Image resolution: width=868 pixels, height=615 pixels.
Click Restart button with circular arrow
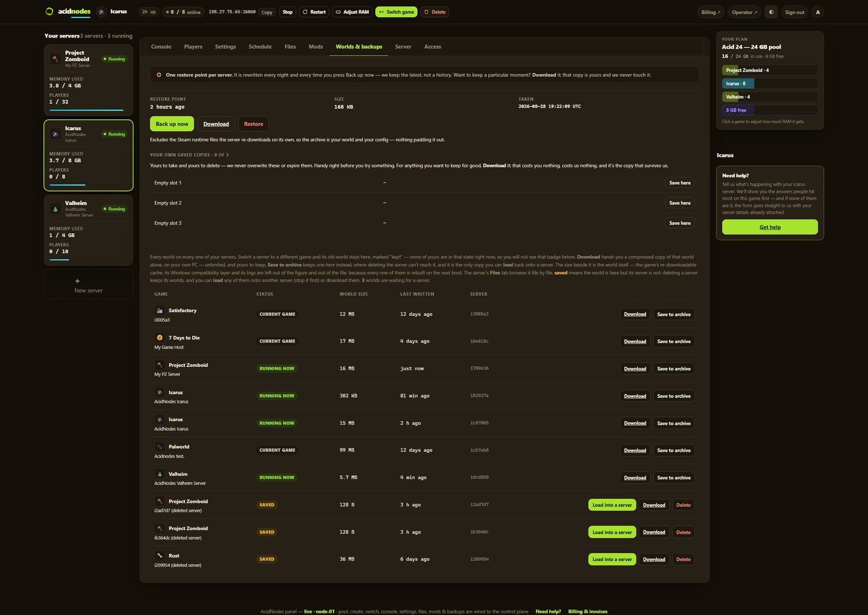[314, 12]
